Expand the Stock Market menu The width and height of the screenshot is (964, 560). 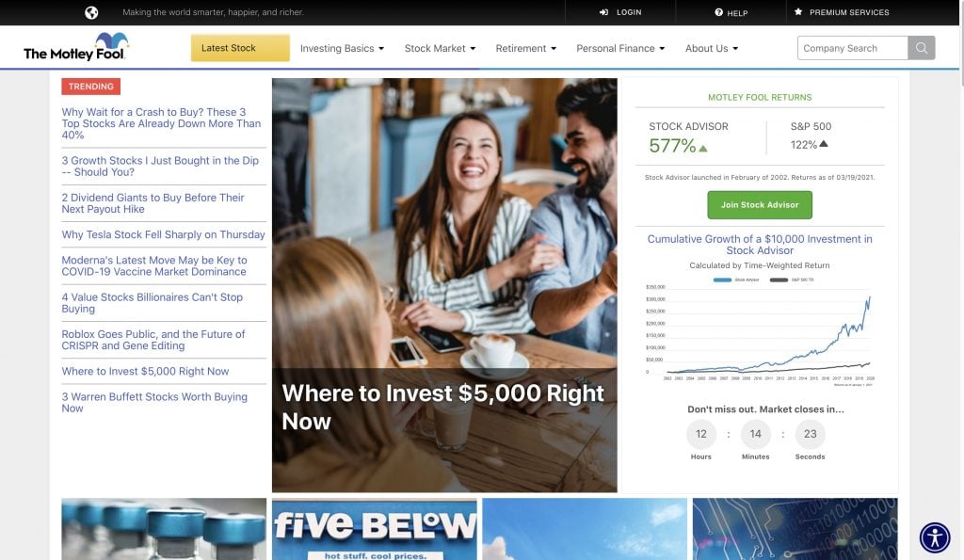click(x=440, y=48)
